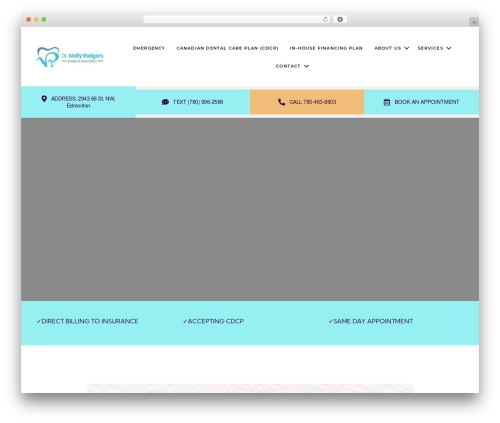This screenshot has width=500, height=423.
Task: Open the Emergency menu item
Action: (x=149, y=48)
